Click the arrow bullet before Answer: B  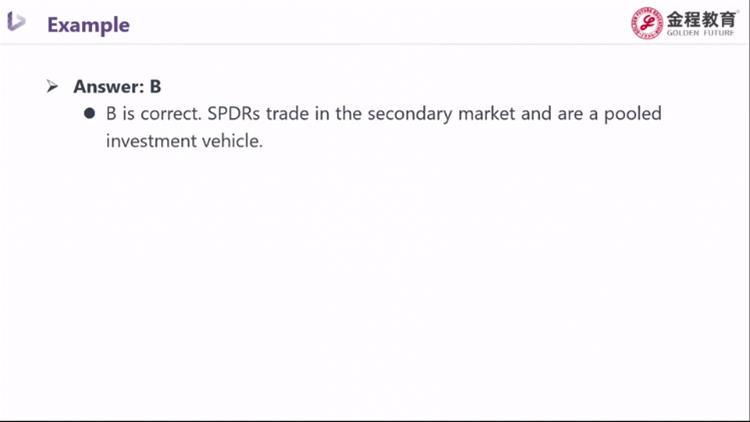tap(52, 87)
